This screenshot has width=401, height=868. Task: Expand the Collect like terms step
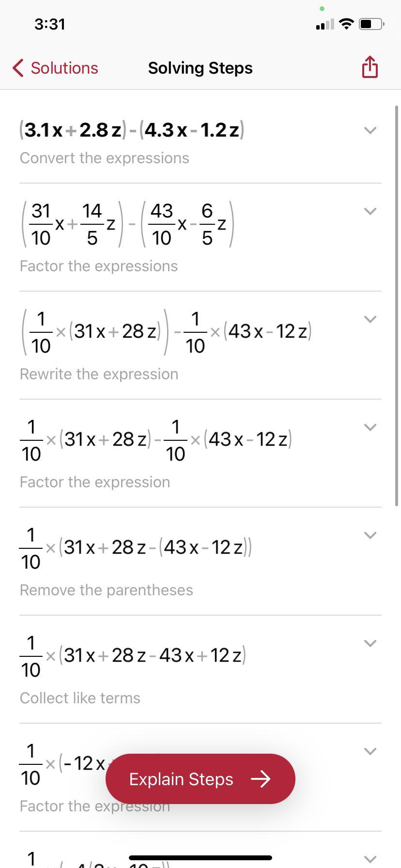(x=370, y=643)
